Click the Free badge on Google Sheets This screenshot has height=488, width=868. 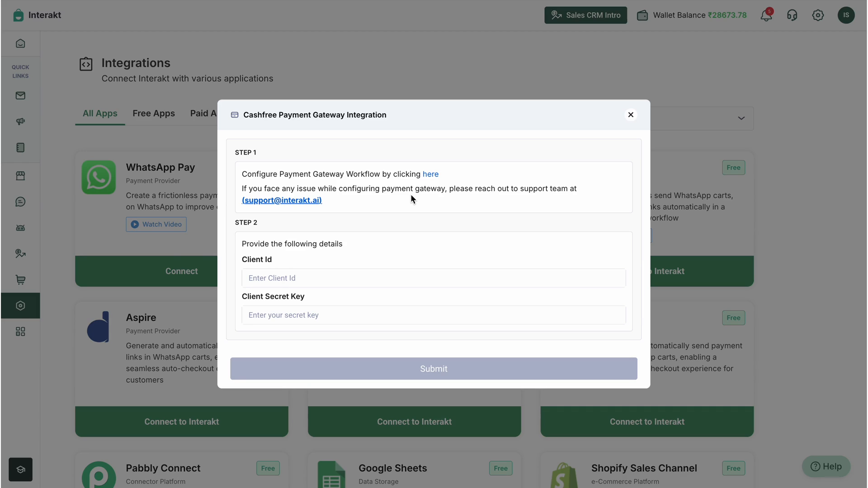tap(500, 468)
